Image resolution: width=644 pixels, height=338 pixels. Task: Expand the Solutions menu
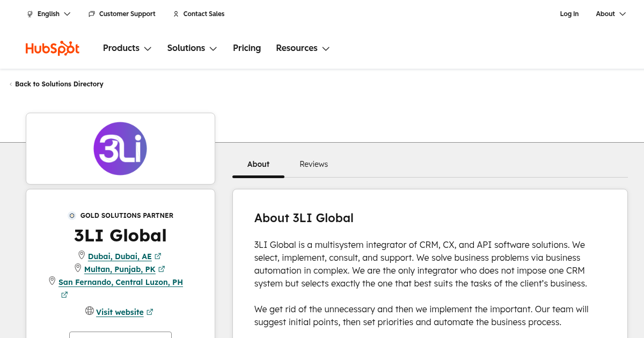192,48
